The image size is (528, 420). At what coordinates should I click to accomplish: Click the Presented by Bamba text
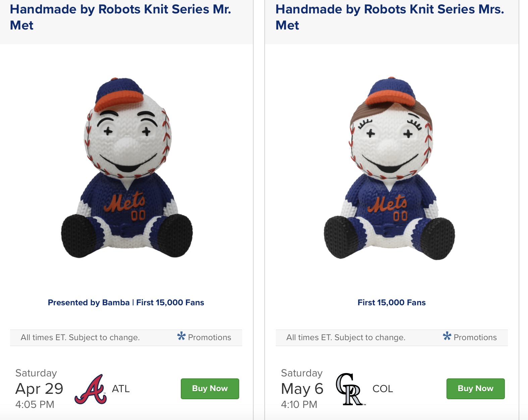pos(89,303)
